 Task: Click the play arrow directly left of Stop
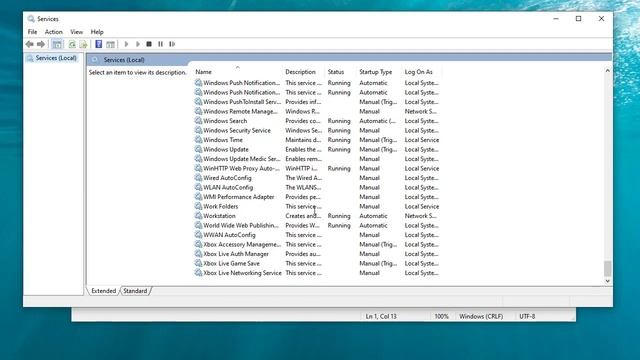tap(138, 44)
